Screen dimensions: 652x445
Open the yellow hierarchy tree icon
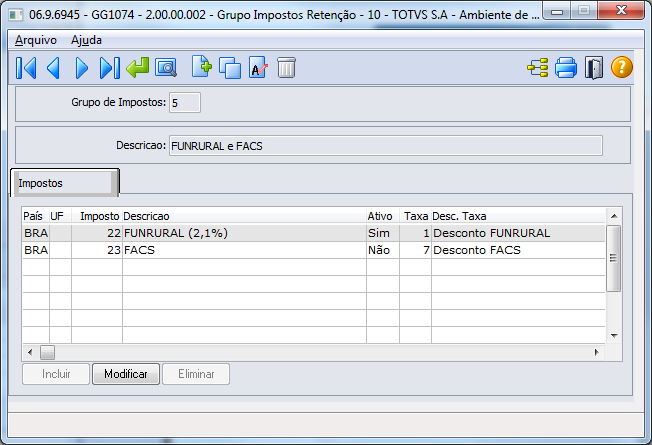538,68
